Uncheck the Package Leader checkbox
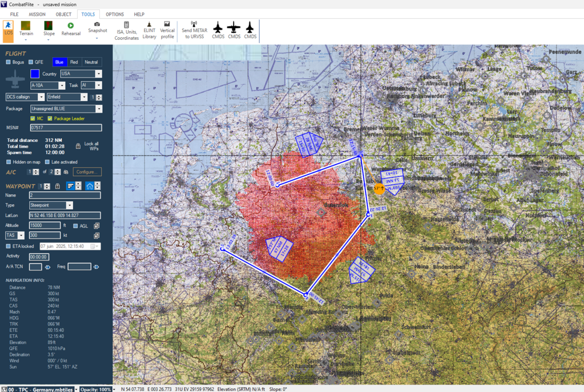 pyautogui.click(x=50, y=118)
